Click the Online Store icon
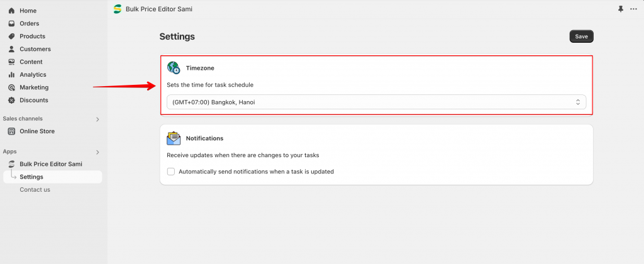Screen dimensions: 644x264 click(x=11, y=131)
